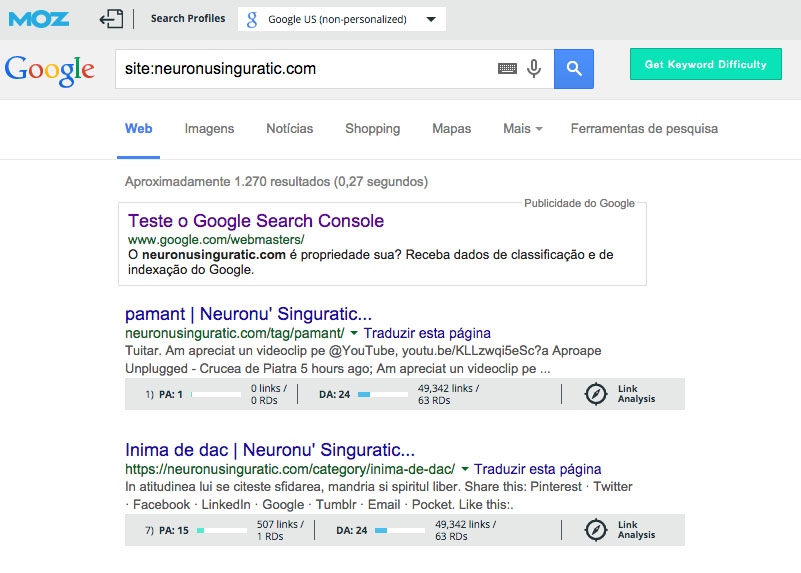Expand the arrow next to category/inima-de-dac/ URL
Screen dimensions: 801x573
[x=464, y=469]
